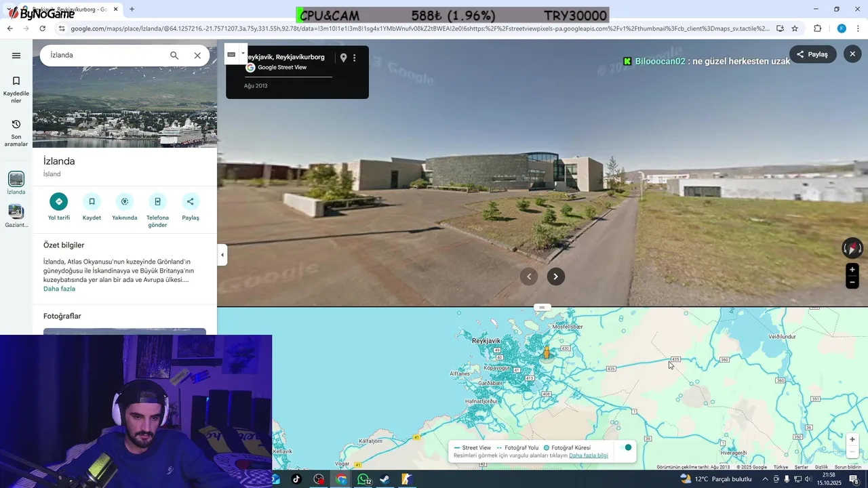Bookmark this page with star icon
Viewport: 868px width, 488px height.
click(x=795, y=28)
